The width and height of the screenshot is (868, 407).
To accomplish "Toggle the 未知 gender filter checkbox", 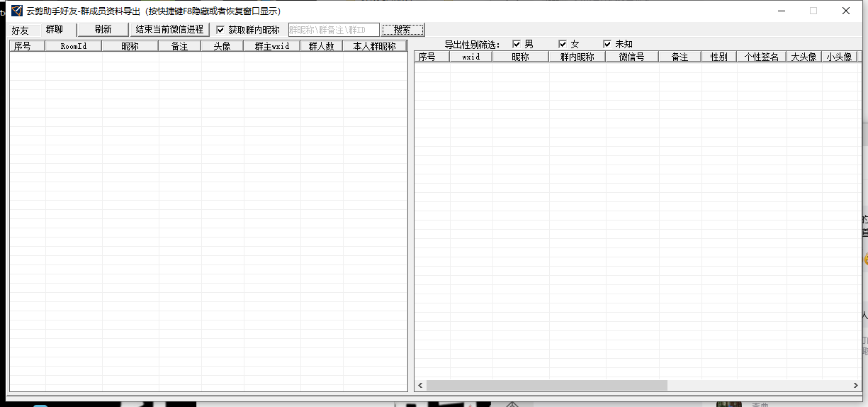I will 607,44.
